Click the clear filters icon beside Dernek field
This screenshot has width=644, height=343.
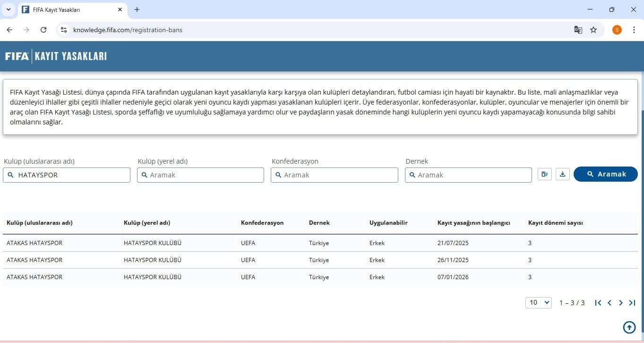click(544, 175)
